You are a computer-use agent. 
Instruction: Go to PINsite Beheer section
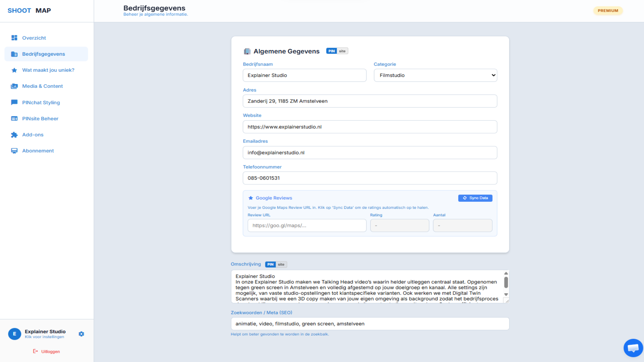click(x=40, y=119)
